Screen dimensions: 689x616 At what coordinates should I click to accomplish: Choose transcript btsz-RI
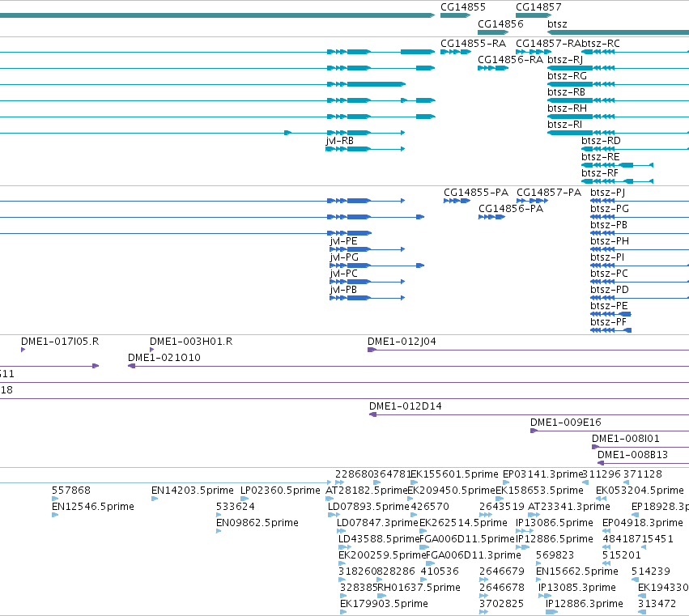pos(564,125)
